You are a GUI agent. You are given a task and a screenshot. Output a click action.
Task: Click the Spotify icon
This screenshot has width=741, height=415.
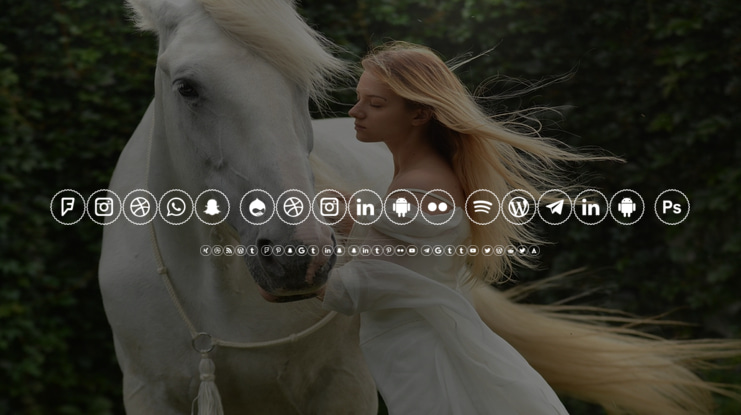[x=483, y=207]
